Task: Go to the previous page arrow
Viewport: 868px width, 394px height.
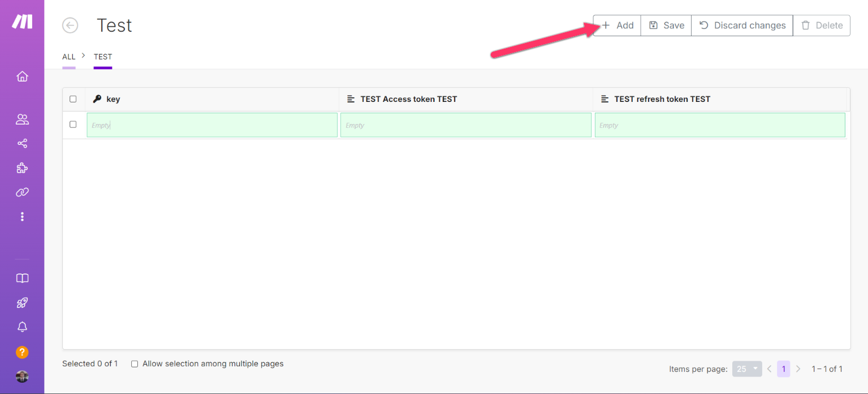Action: pyautogui.click(x=769, y=369)
